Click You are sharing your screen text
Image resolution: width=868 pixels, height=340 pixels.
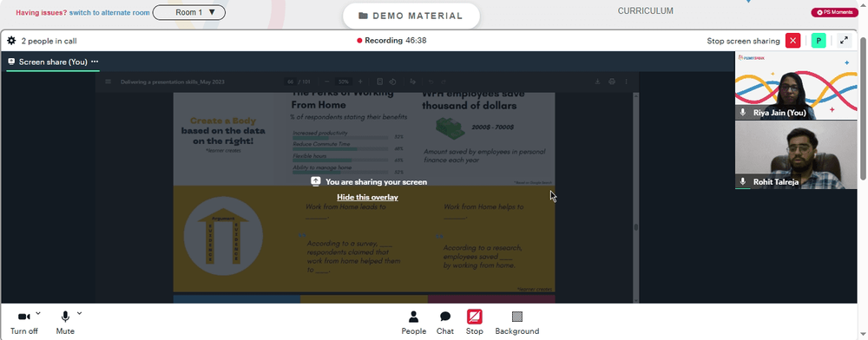pyautogui.click(x=376, y=181)
